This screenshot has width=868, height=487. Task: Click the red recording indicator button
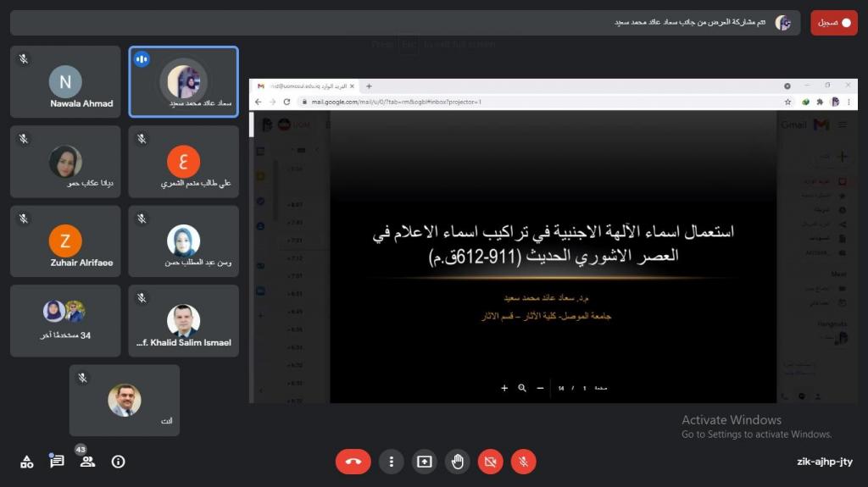coord(834,23)
